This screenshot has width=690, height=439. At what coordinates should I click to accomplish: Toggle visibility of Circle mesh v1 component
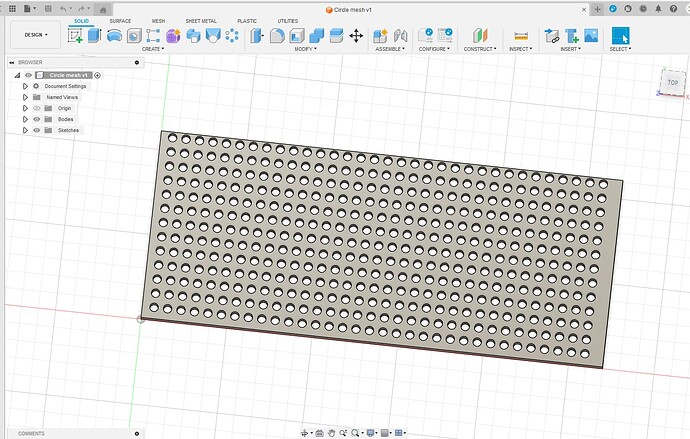(28, 75)
